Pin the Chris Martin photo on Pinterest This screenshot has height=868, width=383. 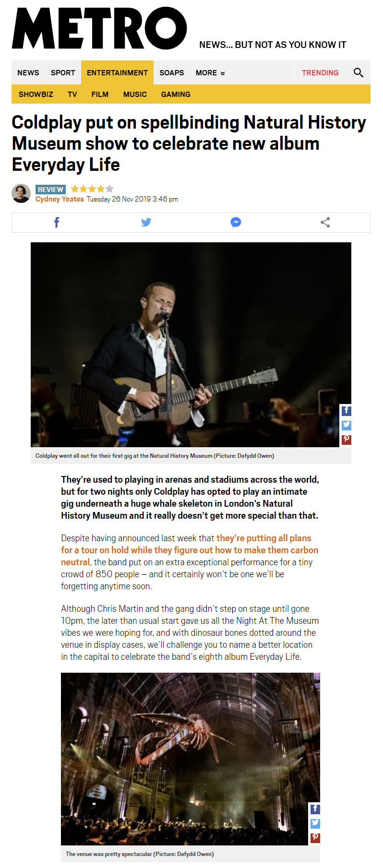[x=346, y=440]
